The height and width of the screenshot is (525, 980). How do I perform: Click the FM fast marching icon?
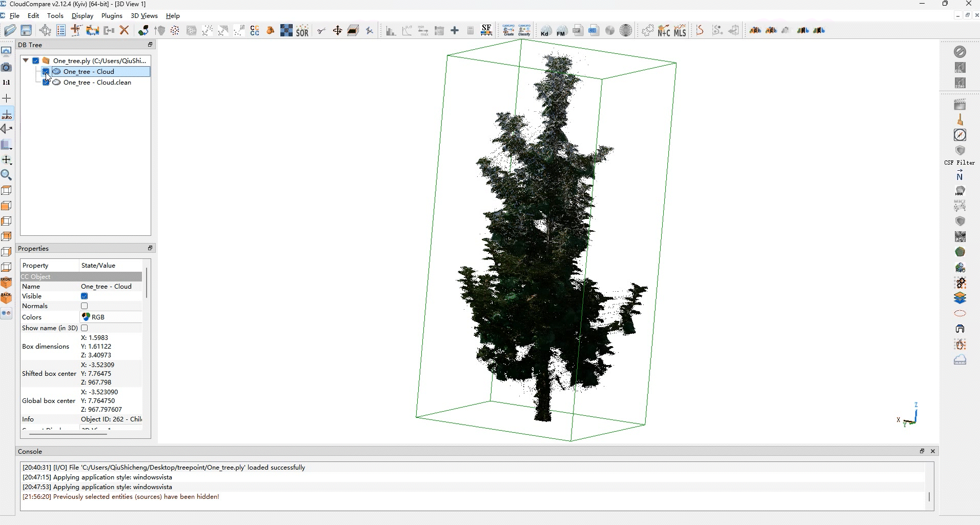[x=561, y=31]
